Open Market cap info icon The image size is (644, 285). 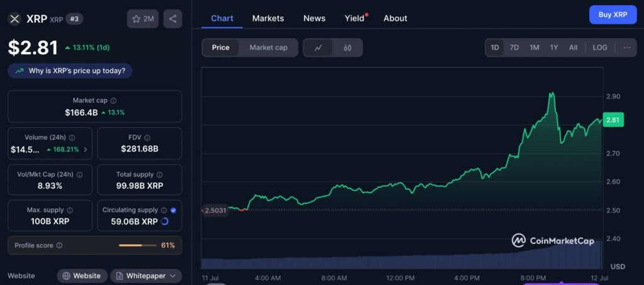pos(113,100)
